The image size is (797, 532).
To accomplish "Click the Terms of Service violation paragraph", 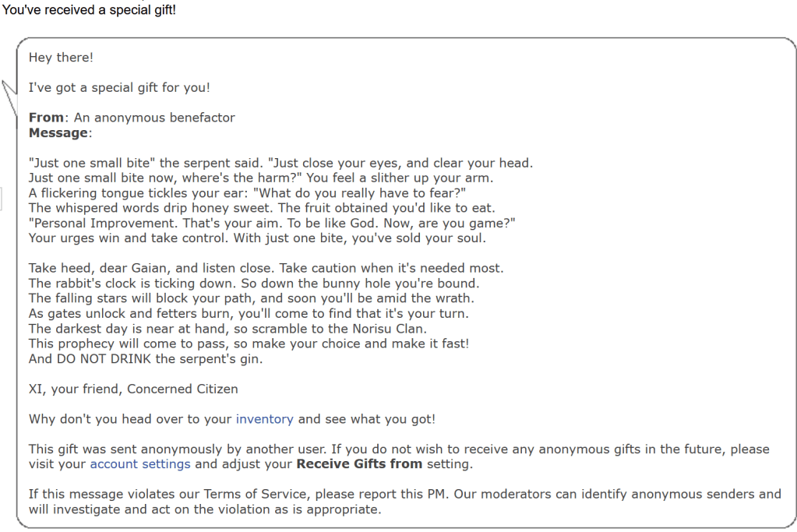I will click(404, 502).
